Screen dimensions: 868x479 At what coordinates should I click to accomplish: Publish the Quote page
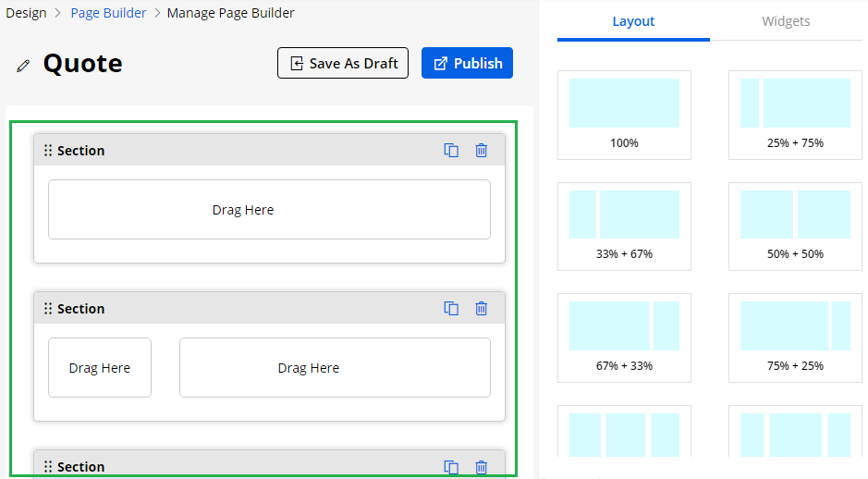(x=467, y=63)
